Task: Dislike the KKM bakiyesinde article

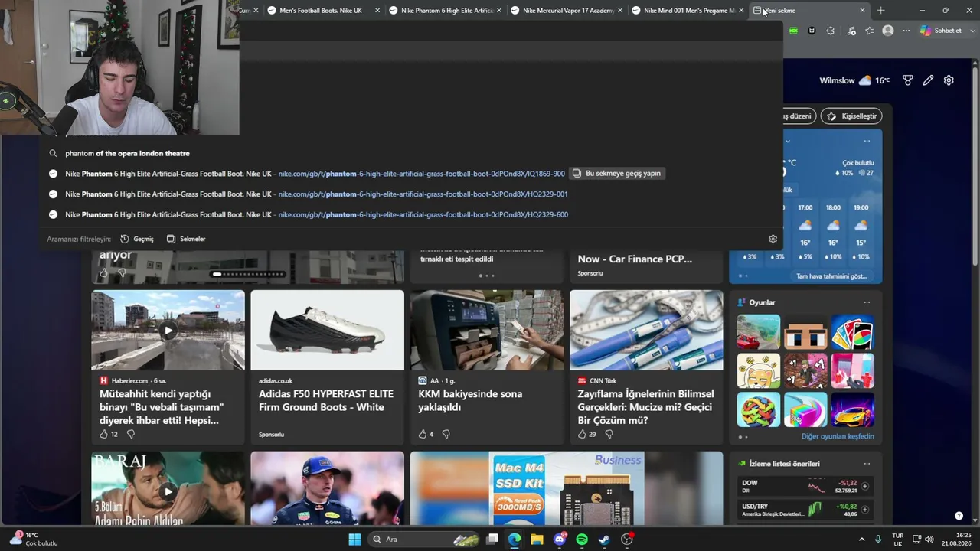Action: pos(446,434)
